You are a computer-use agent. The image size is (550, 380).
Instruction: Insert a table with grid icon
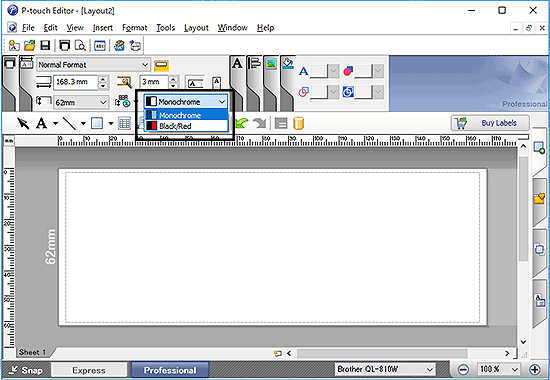(125, 123)
